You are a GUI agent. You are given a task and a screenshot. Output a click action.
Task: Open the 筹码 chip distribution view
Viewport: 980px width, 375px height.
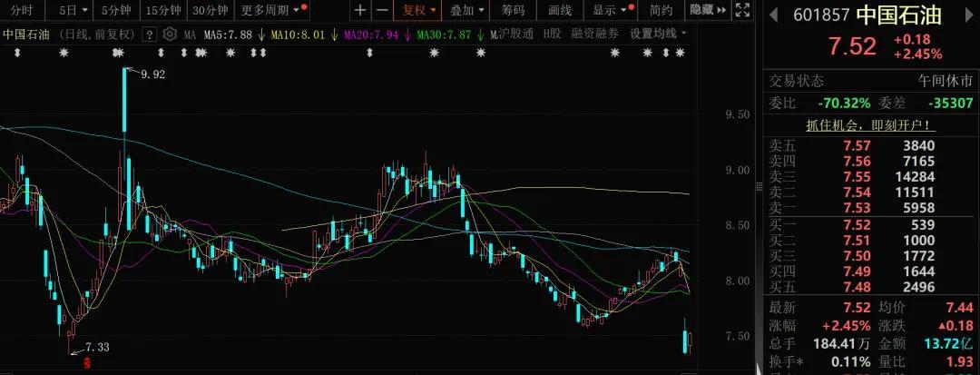coord(513,11)
